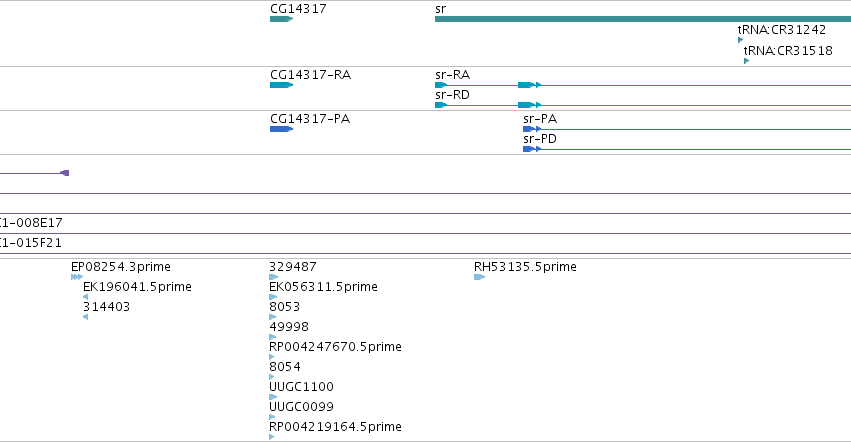Image resolution: width=851 pixels, height=442 pixels.
Task: Select the EP08254.3prime insertion marker
Action: (x=77, y=277)
